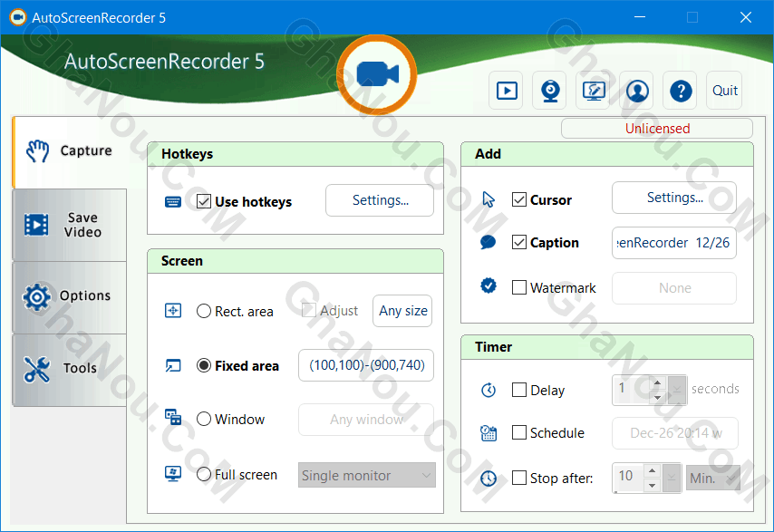This screenshot has height=532, width=774.
Task: Click the Stop after value field showing 10
Action: (x=628, y=478)
